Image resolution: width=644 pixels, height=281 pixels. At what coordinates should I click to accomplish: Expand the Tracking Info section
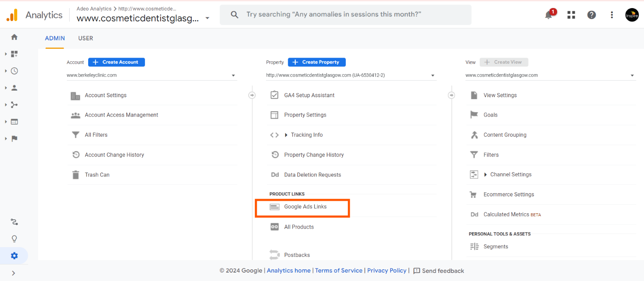coord(286,135)
